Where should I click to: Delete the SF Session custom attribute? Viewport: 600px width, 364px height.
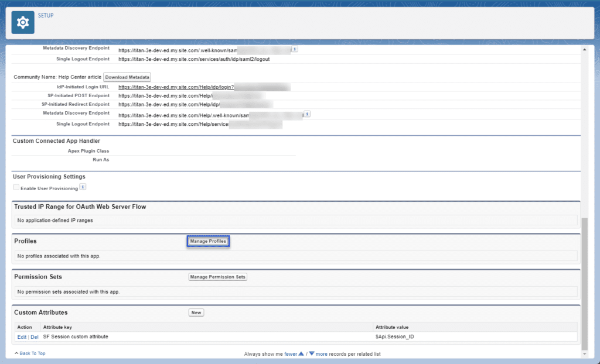35,337
